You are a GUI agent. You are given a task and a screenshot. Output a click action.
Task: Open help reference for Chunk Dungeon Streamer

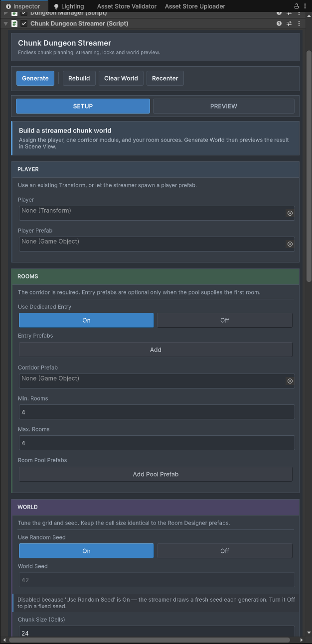[279, 23]
